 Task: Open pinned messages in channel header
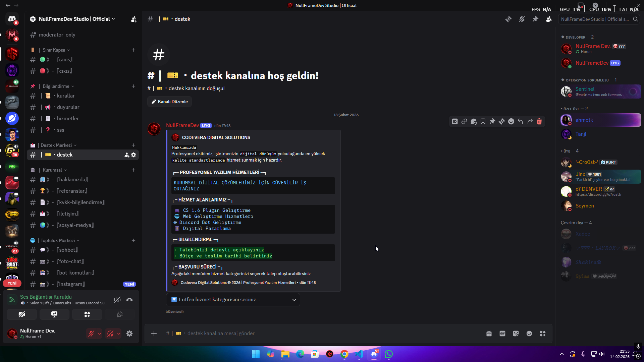point(535,19)
